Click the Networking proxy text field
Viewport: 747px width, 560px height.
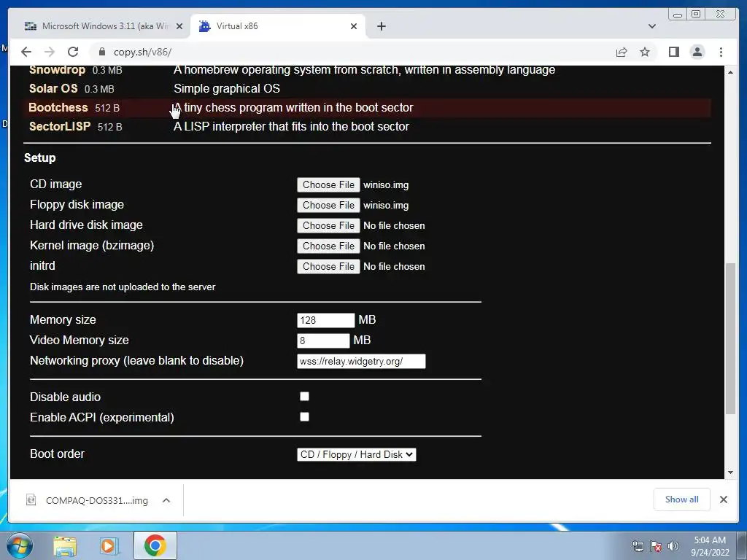361,361
